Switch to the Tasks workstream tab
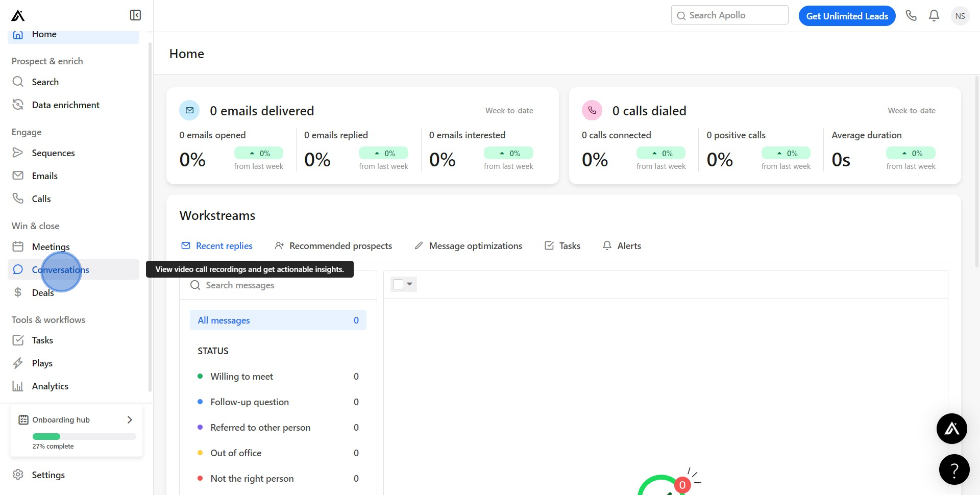Image resolution: width=980 pixels, height=495 pixels. [x=562, y=245]
